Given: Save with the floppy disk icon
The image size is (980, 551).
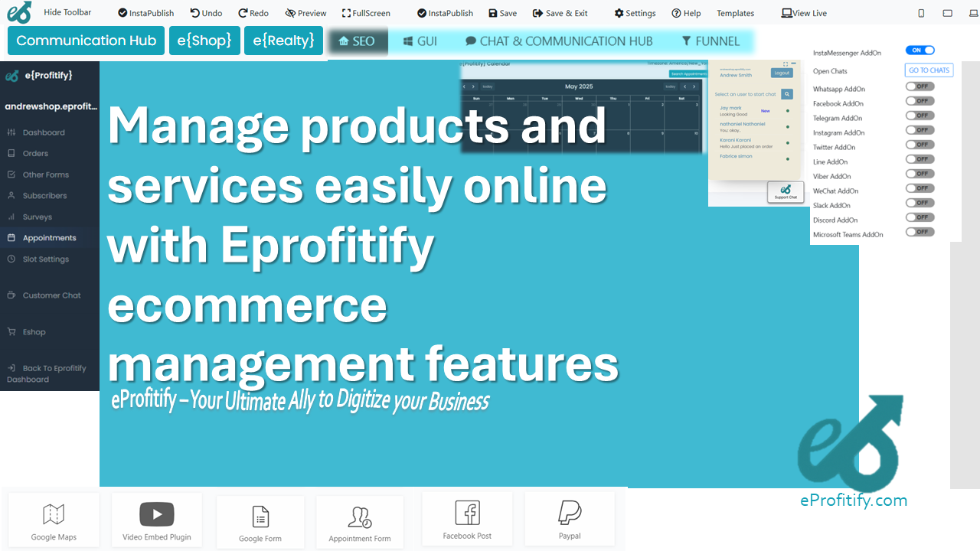Looking at the screenshot, I should tap(492, 13).
